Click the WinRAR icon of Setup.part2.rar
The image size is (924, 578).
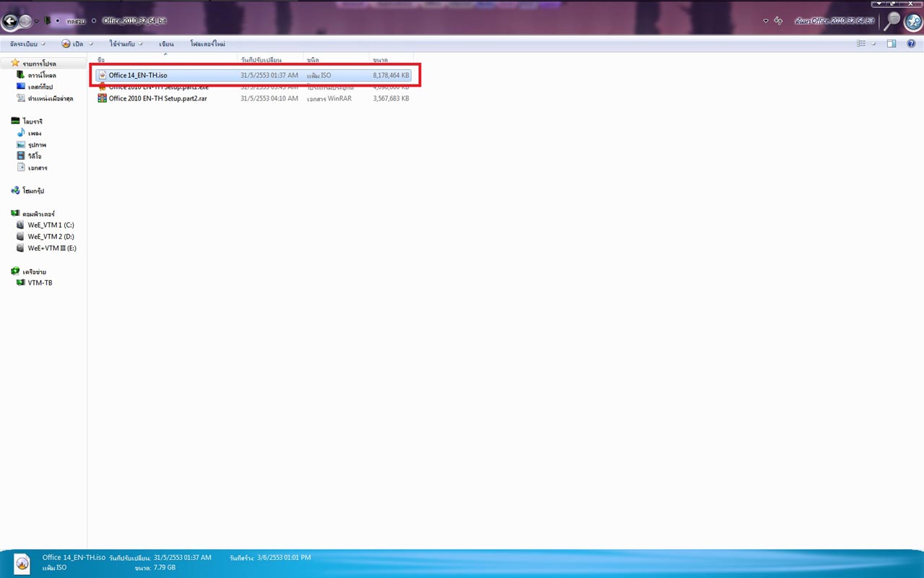(x=103, y=98)
